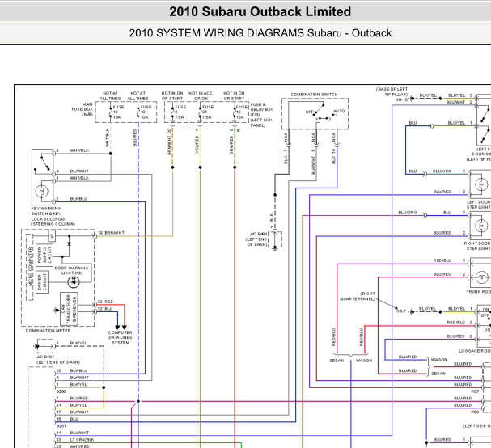Select the "POWER SUPPLY CIRCUIT" box

click(44, 256)
